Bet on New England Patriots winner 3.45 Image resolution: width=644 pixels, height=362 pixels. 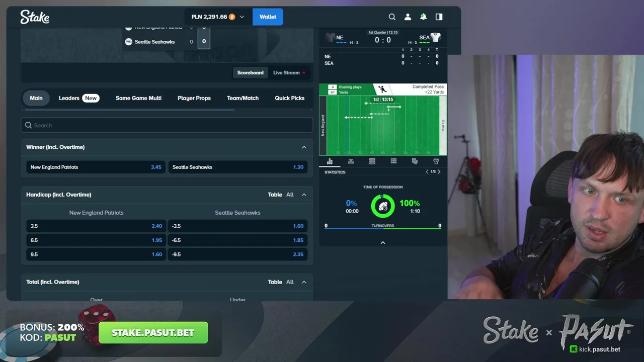click(96, 167)
